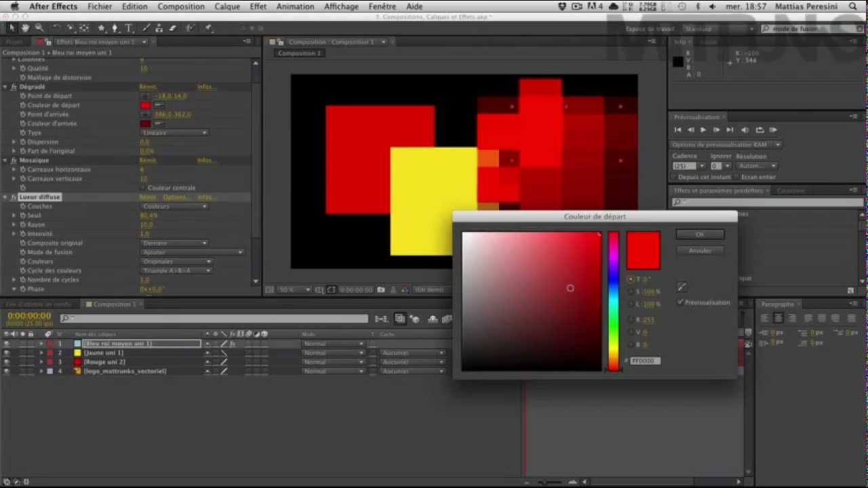The width and height of the screenshot is (868, 488).
Task: Select the Text tool
Action: pos(129,28)
